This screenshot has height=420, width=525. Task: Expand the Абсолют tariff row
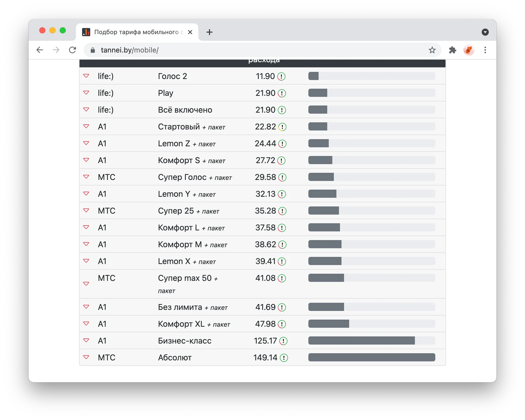click(x=86, y=357)
